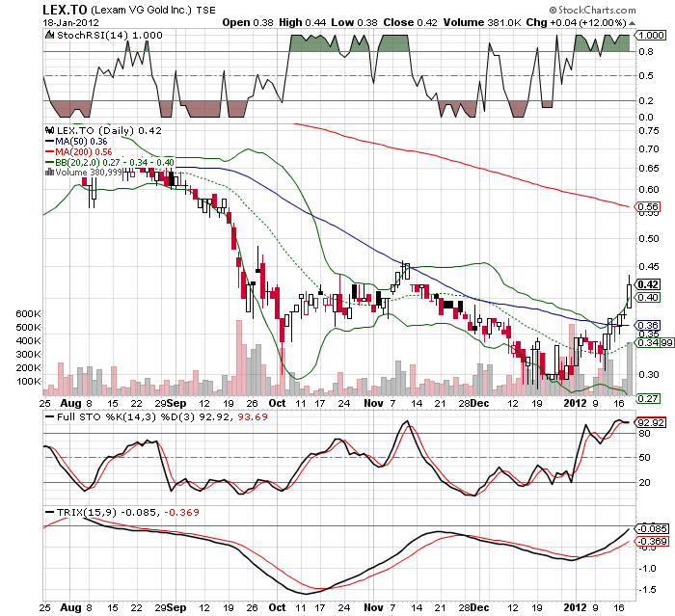Click the -0.085 TRIX value tag
This screenshot has width=675, height=616.
point(653,528)
